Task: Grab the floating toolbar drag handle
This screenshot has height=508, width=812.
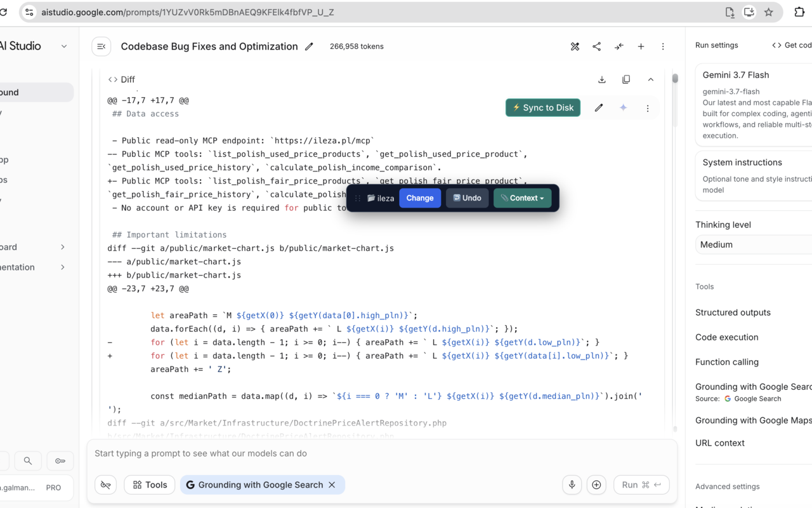Action: [358, 198]
